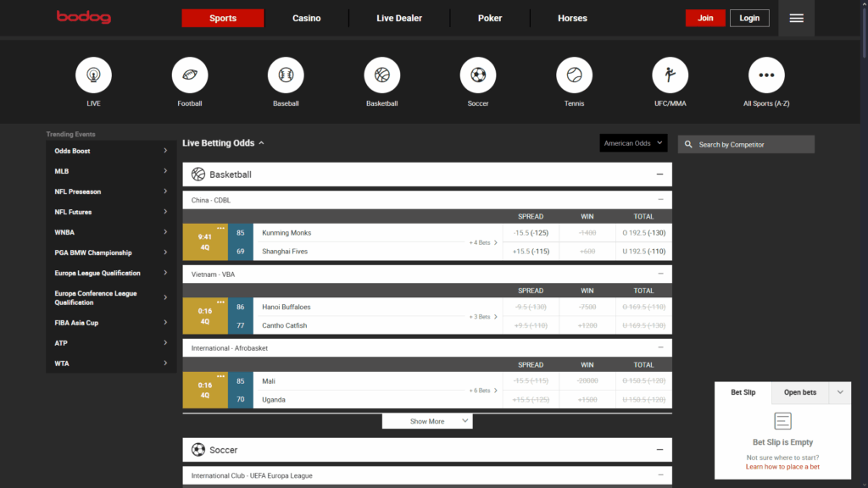The image size is (868, 488).
Task: Open the Football betting category icon
Action: click(x=189, y=75)
